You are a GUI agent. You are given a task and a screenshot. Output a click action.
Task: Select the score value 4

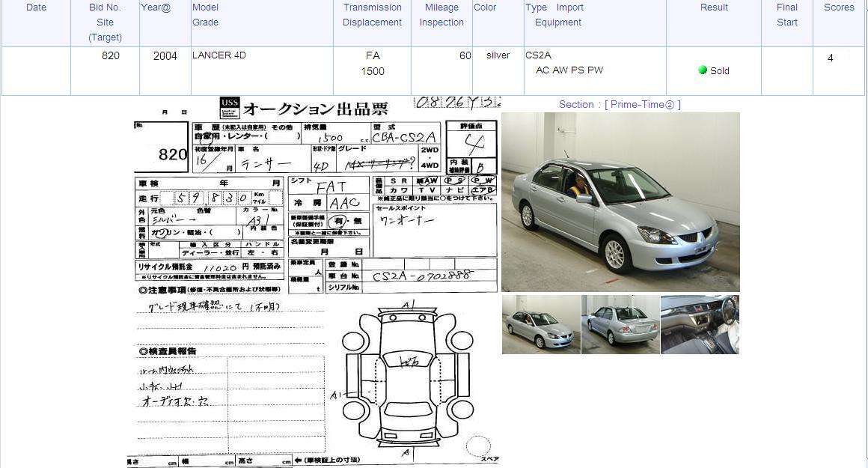(831, 58)
